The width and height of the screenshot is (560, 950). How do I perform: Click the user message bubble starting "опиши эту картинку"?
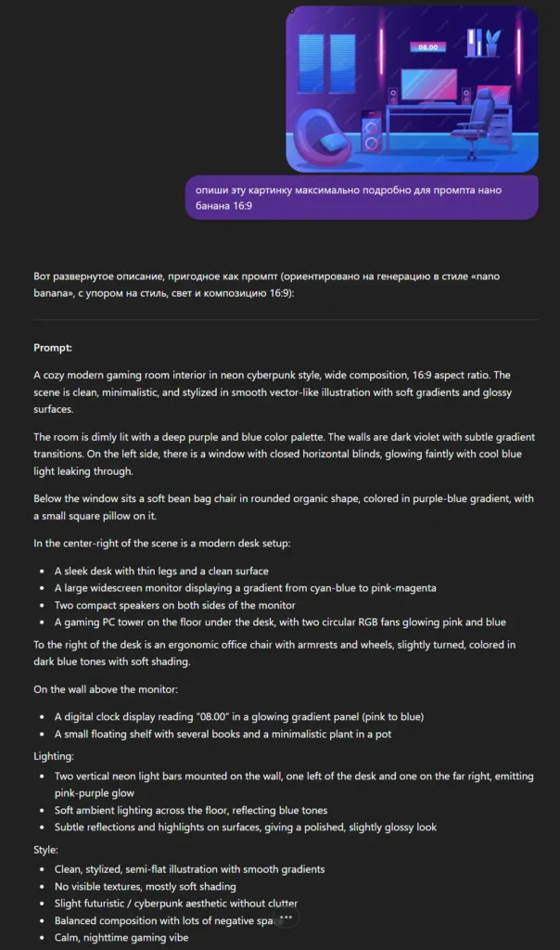362,197
